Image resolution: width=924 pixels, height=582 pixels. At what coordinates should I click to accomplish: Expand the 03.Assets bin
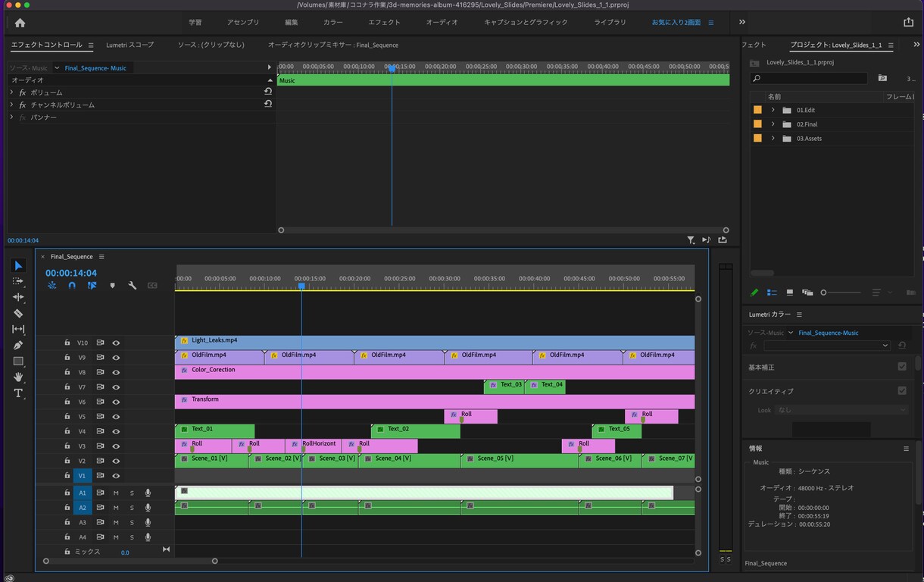tap(773, 139)
